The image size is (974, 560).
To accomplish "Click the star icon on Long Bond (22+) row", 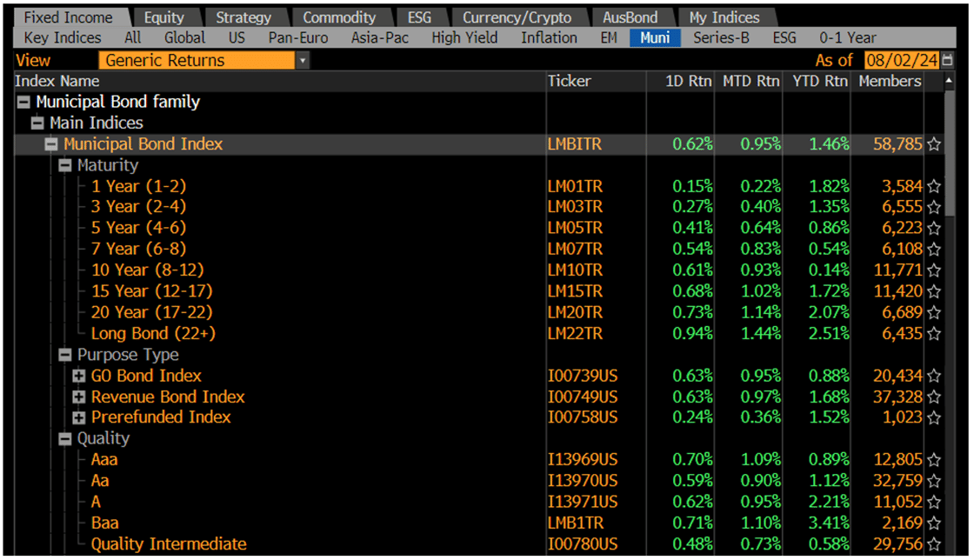I will [x=933, y=333].
